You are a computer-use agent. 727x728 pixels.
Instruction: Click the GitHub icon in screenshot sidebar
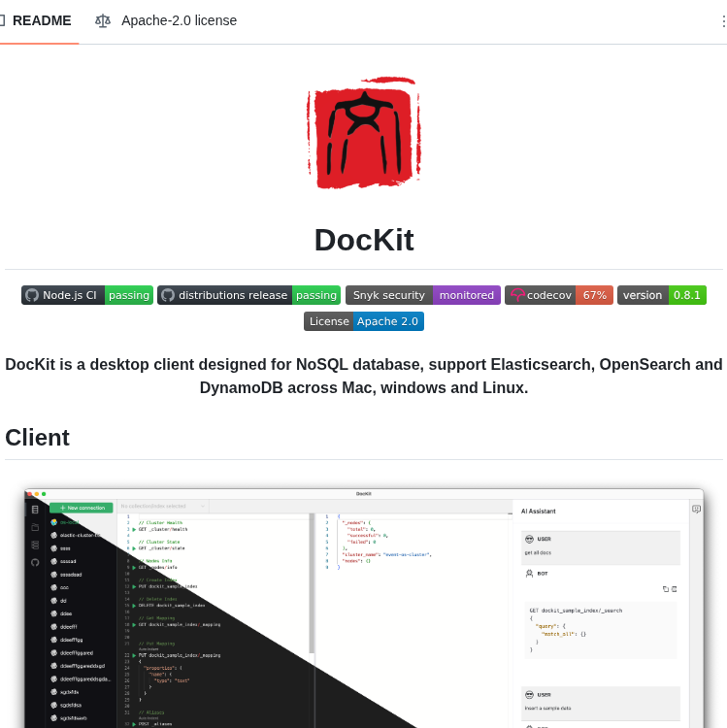tap(35, 563)
